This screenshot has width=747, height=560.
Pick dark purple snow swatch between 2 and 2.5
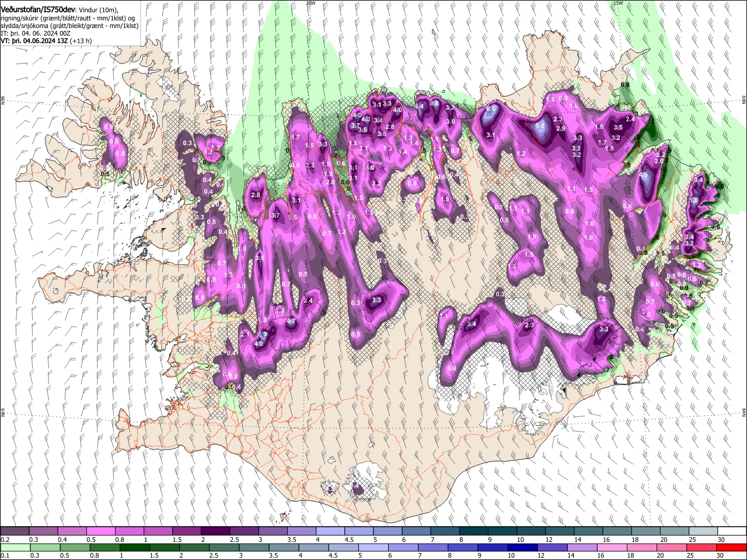(215, 531)
